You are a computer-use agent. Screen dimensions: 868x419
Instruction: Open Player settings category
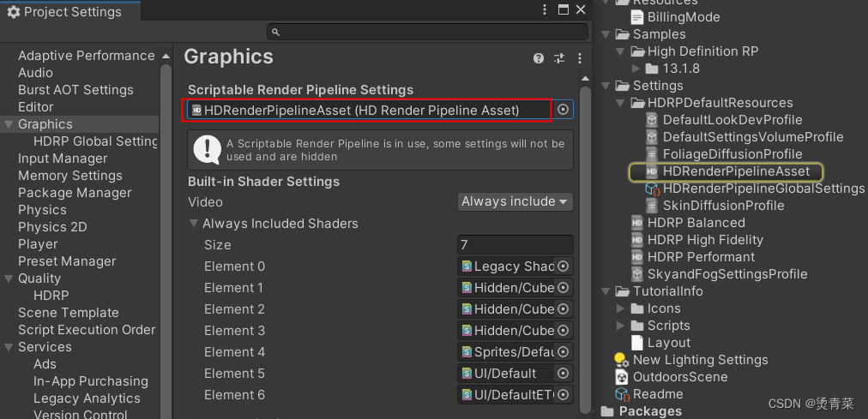click(38, 244)
